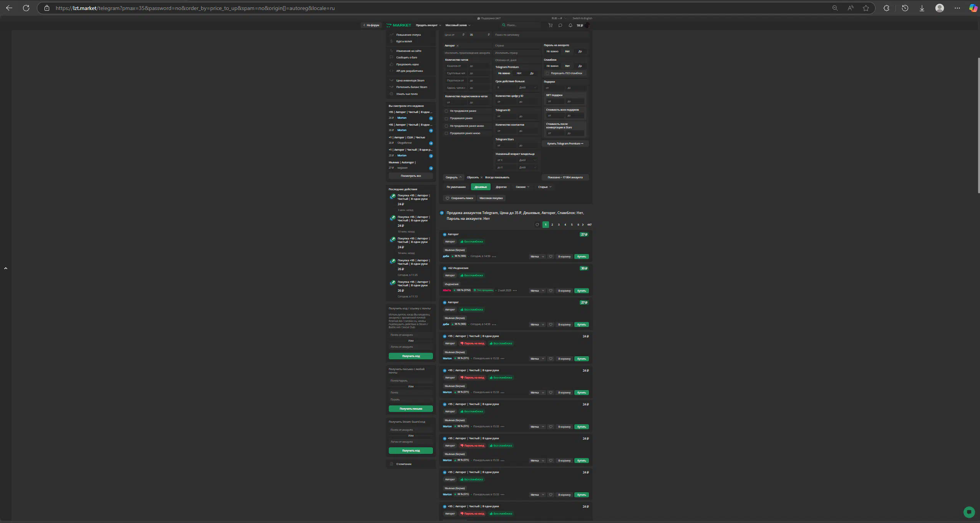The width and height of the screenshot is (980, 523).
Task: Select the Дорогие sort tab
Action: [x=501, y=187]
